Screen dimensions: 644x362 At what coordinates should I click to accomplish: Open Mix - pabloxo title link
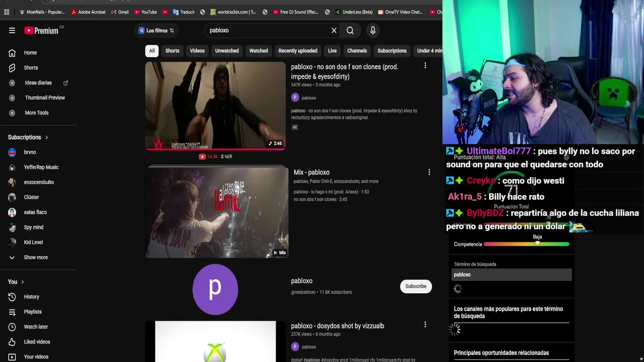(311, 172)
